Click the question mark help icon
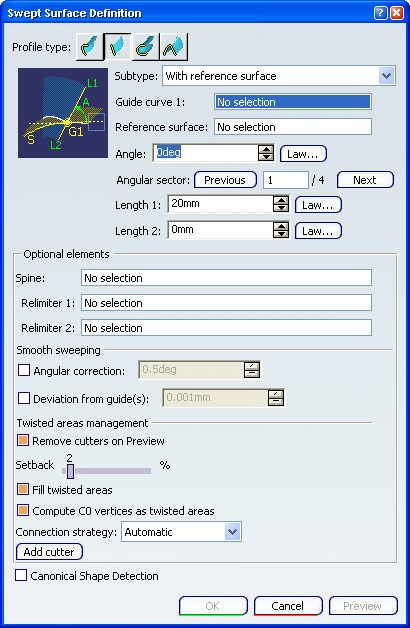Viewport: 410px width, 628px height. click(380, 13)
